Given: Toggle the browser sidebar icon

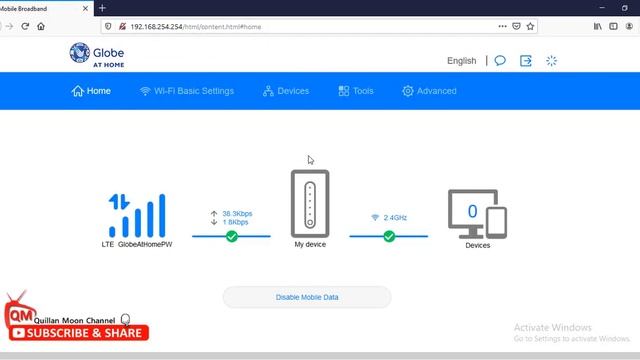Looking at the screenshot, I should click(613, 27).
